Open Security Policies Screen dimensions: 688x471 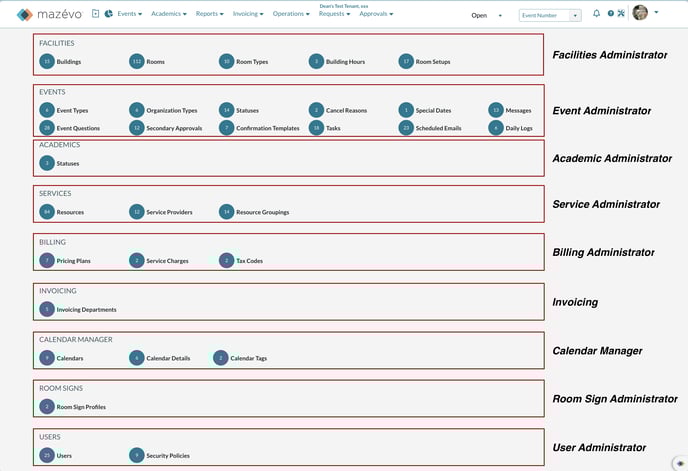168,456
